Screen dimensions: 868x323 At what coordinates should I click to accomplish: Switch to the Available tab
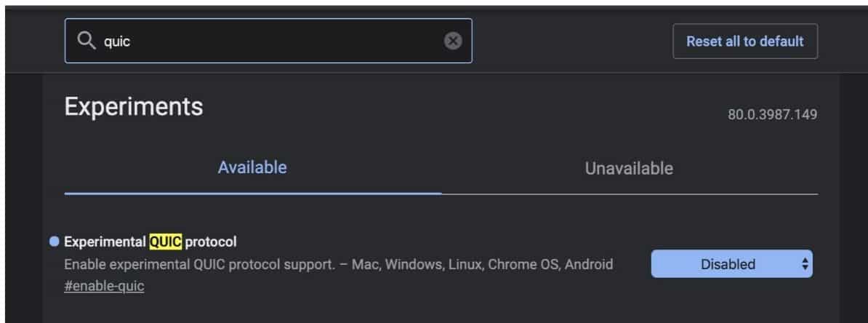[x=252, y=168]
